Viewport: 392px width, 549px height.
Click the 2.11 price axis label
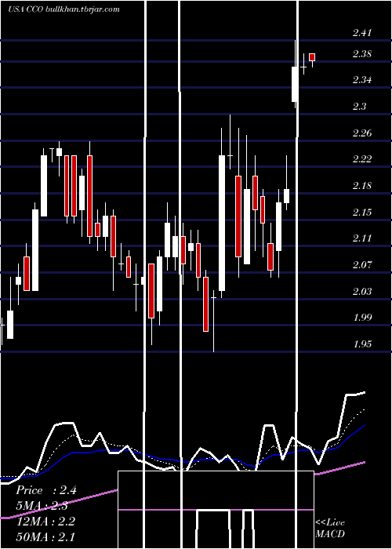(x=362, y=238)
